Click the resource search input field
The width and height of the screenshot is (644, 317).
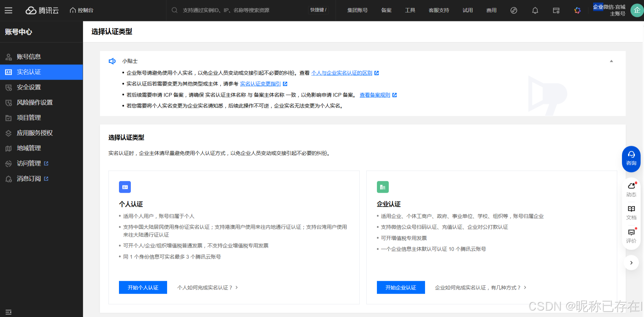(x=237, y=10)
